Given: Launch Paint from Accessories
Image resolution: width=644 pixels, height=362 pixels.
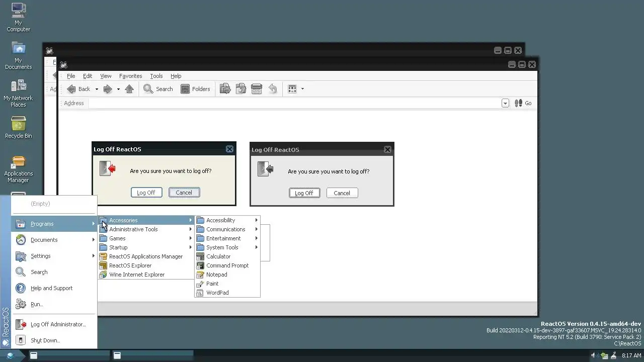Looking at the screenshot, I should [227, 284].
